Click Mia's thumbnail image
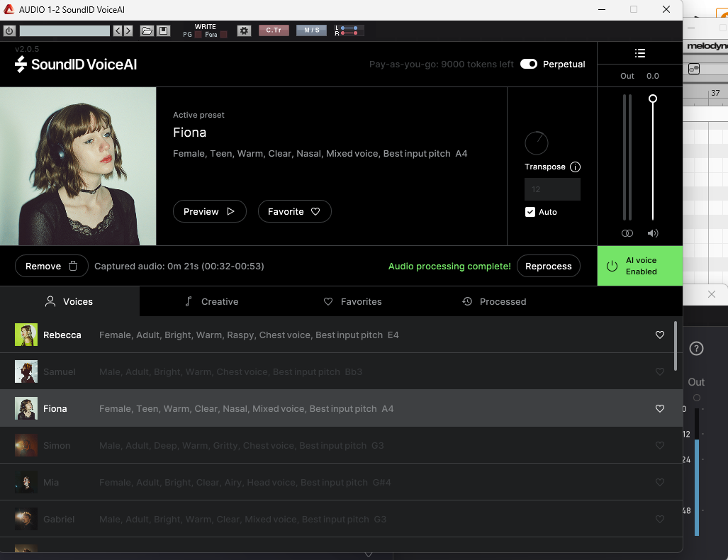 (26, 482)
